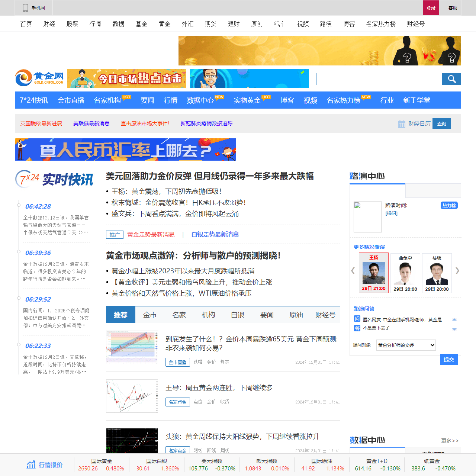This screenshot has width=476, height=476.
Task: Collapse to previous roadshows with left chevron
Action: coord(353,271)
